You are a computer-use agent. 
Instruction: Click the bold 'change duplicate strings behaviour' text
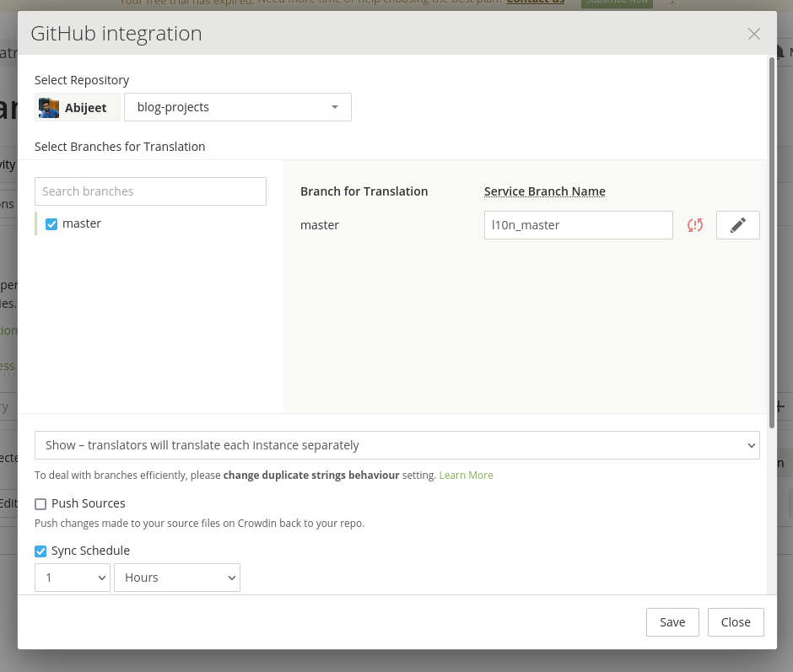click(311, 476)
